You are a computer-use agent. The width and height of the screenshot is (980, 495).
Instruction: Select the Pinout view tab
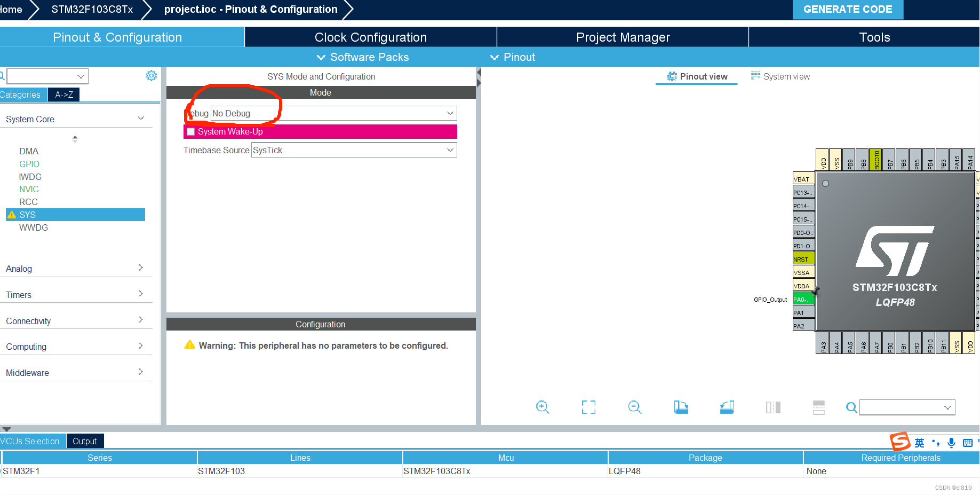click(697, 76)
